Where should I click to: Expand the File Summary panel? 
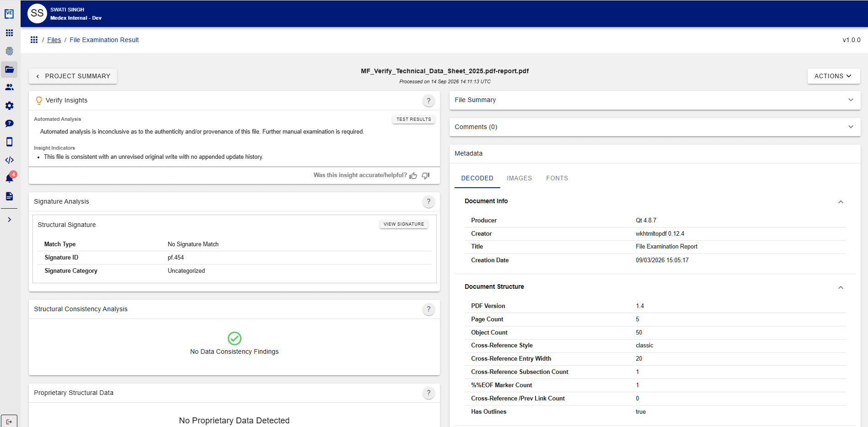655,100
